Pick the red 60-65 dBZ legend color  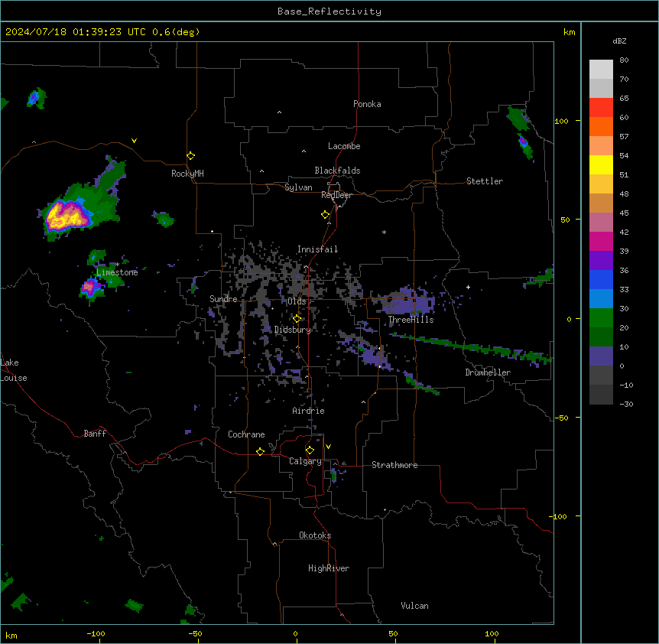point(601,107)
